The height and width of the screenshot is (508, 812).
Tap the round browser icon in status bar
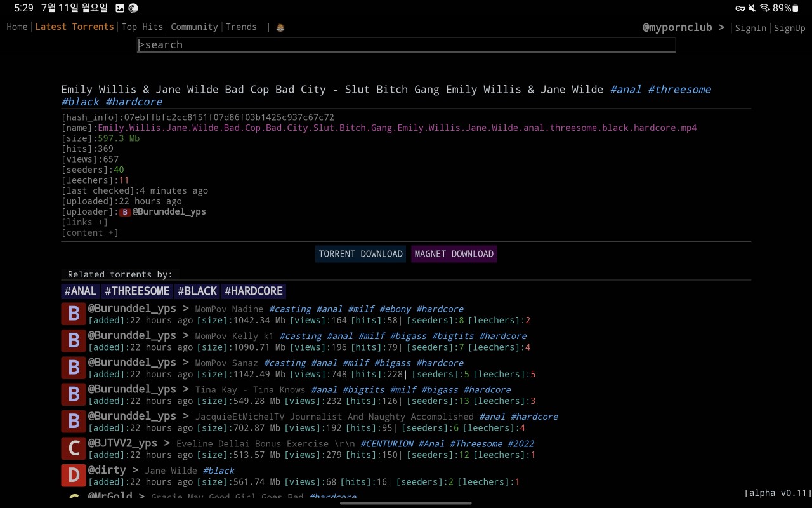[133, 8]
